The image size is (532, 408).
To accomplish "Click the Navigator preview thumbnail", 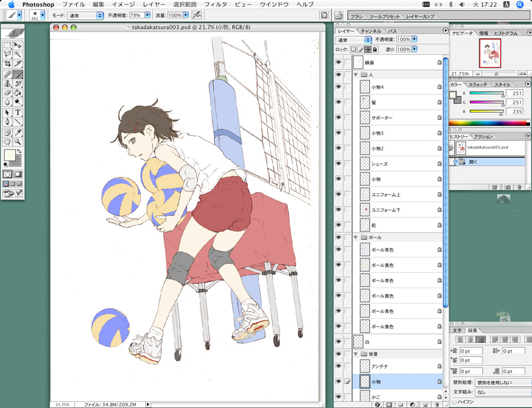I will click(x=490, y=53).
